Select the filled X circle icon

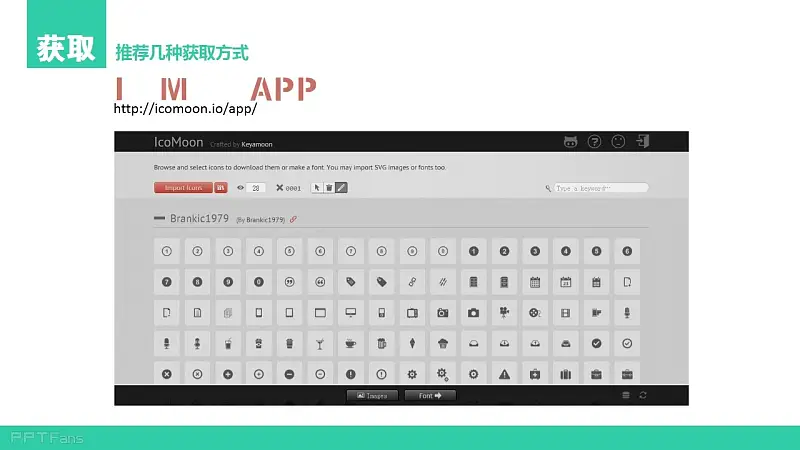pos(166,374)
